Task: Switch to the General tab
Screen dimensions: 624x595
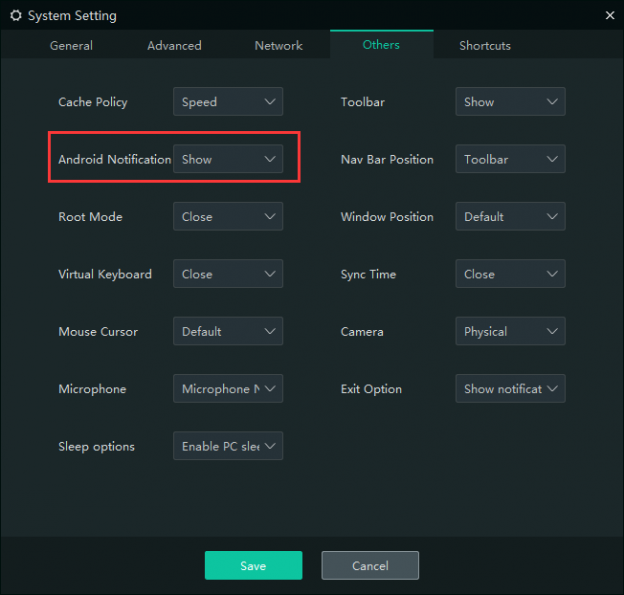Action: pos(71,46)
